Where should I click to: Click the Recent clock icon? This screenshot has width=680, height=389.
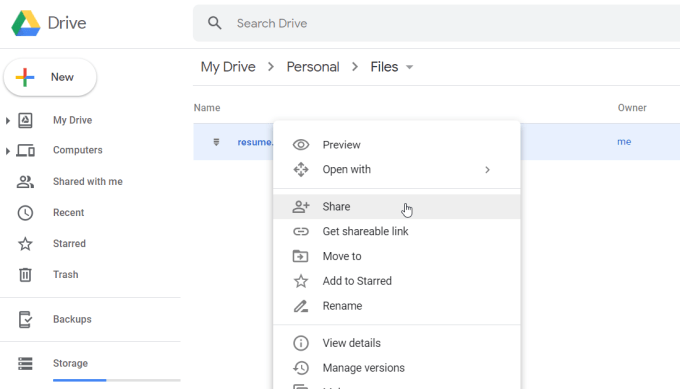[25, 213]
